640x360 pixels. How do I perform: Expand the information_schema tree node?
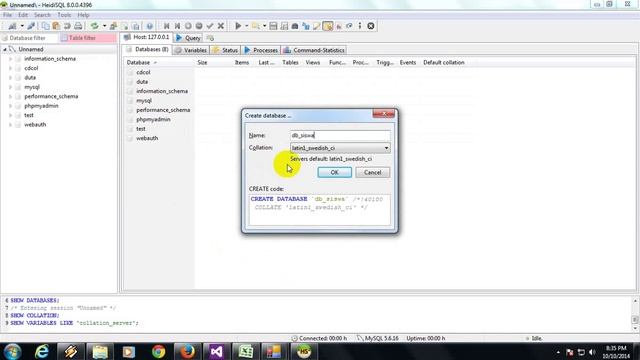(x=11, y=59)
